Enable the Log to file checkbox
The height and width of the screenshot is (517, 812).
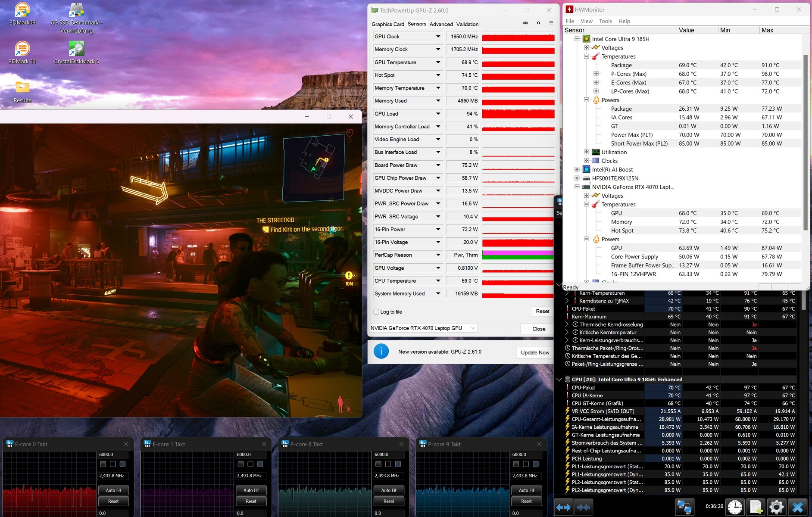click(x=376, y=312)
